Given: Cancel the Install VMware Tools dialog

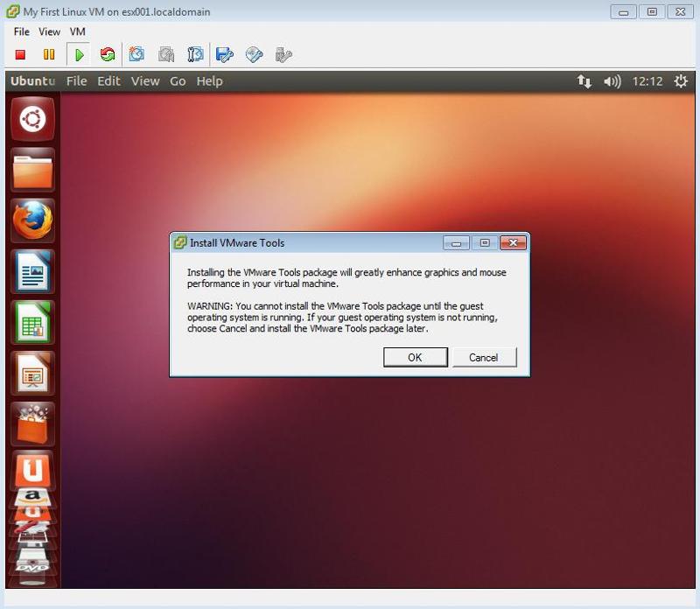Looking at the screenshot, I should [x=484, y=357].
